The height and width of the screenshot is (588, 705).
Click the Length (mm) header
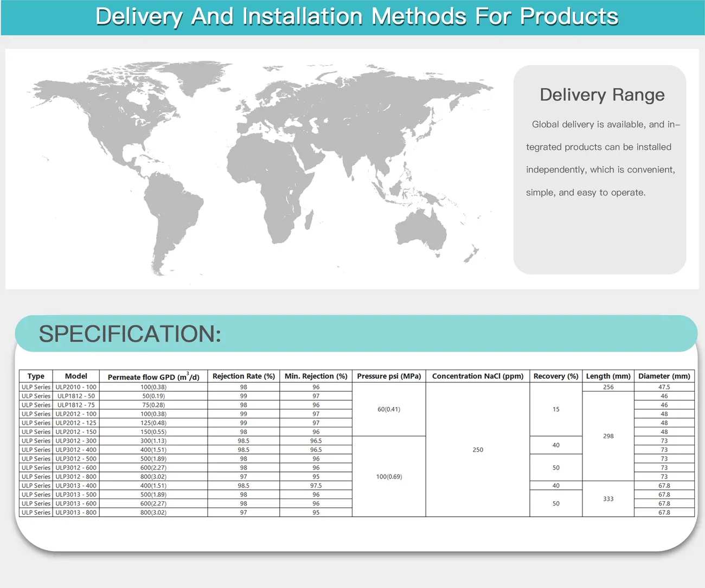608,376
